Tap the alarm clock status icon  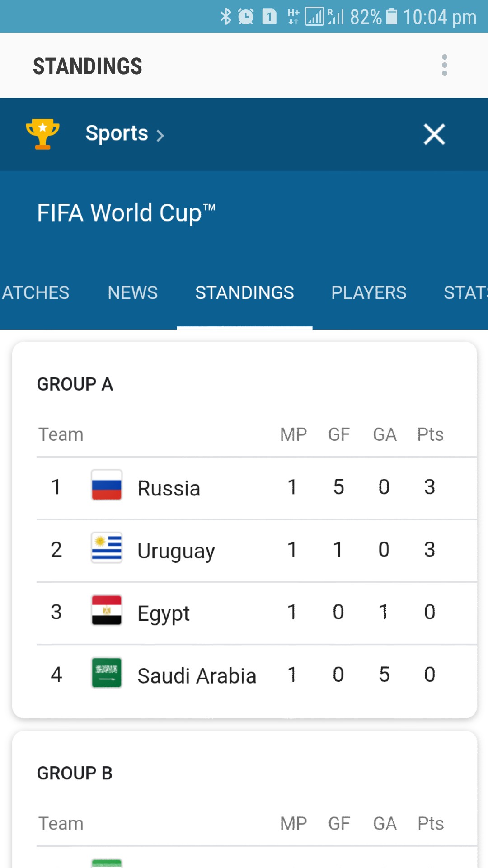tap(246, 17)
